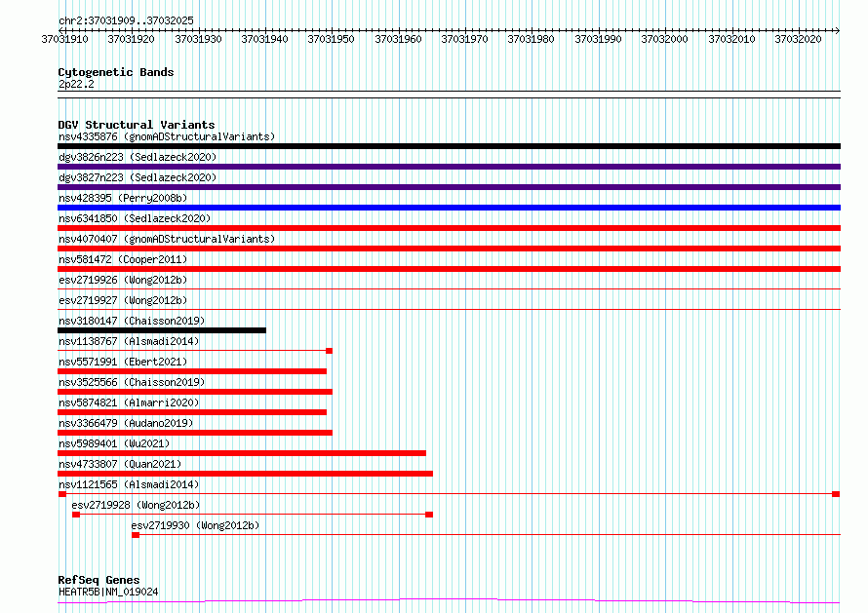
Task: Open variant nsv428395 (Perry2008b) label
Action: pyautogui.click(x=123, y=198)
